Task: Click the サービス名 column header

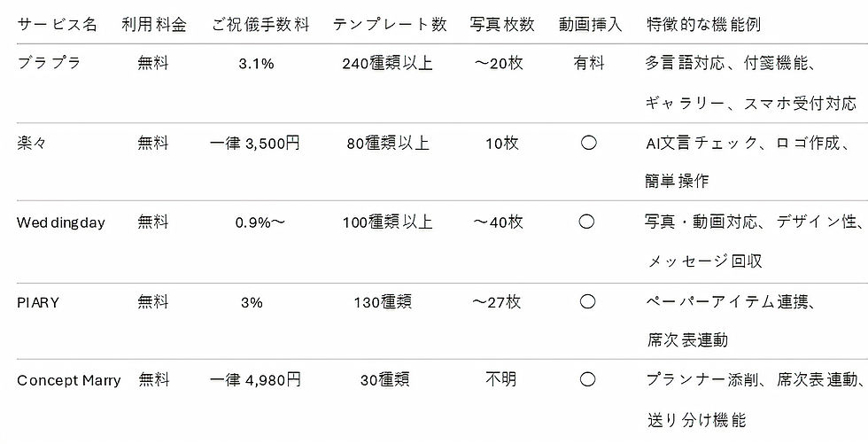Action: pyautogui.click(x=57, y=25)
